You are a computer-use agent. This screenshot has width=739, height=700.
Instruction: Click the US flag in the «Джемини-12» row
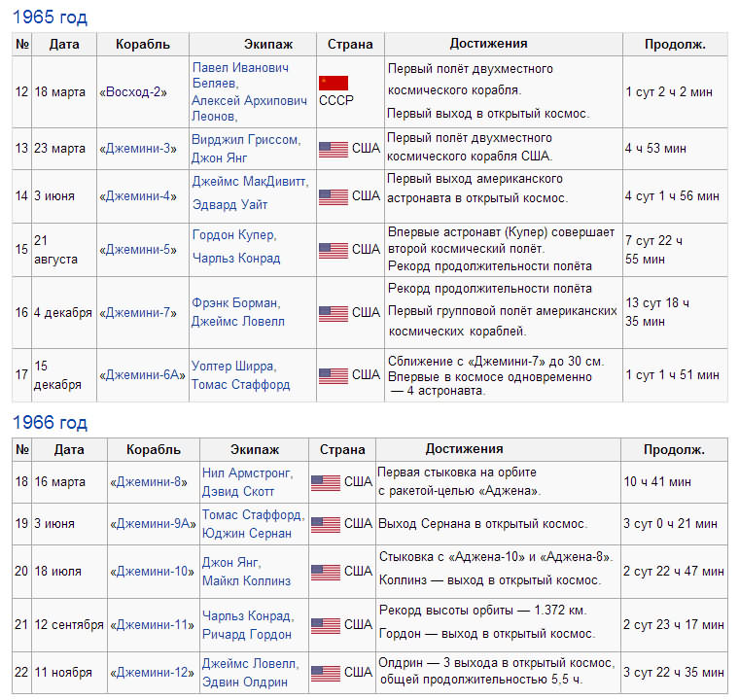pos(326,673)
